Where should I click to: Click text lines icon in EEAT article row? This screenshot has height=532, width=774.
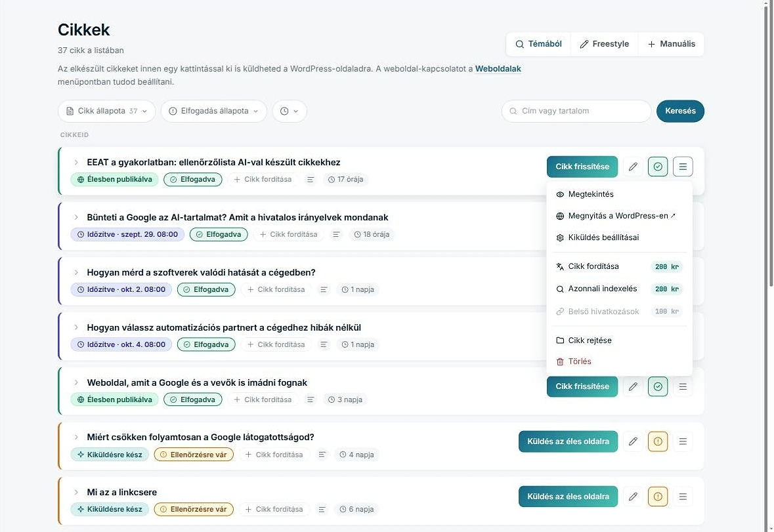tap(310, 180)
